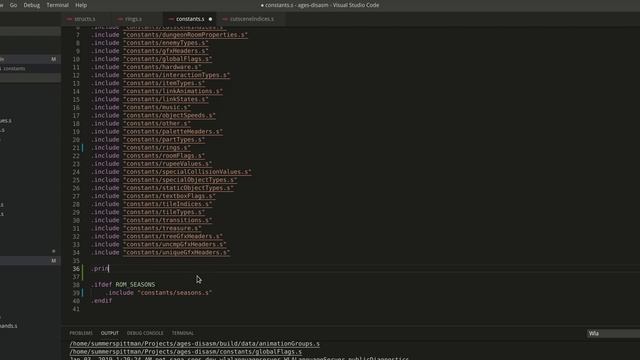The height and width of the screenshot is (360, 640).
Task: Open link "constants/roomFlags.s"
Action: 164,156
